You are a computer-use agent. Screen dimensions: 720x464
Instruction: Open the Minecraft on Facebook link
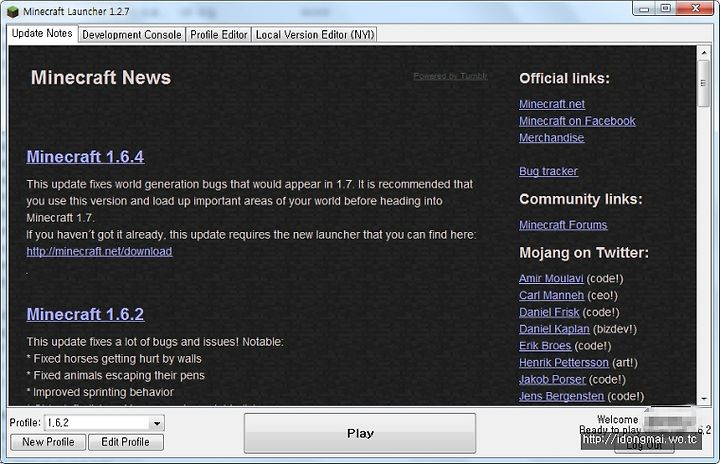pyautogui.click(x=577, y=121)
